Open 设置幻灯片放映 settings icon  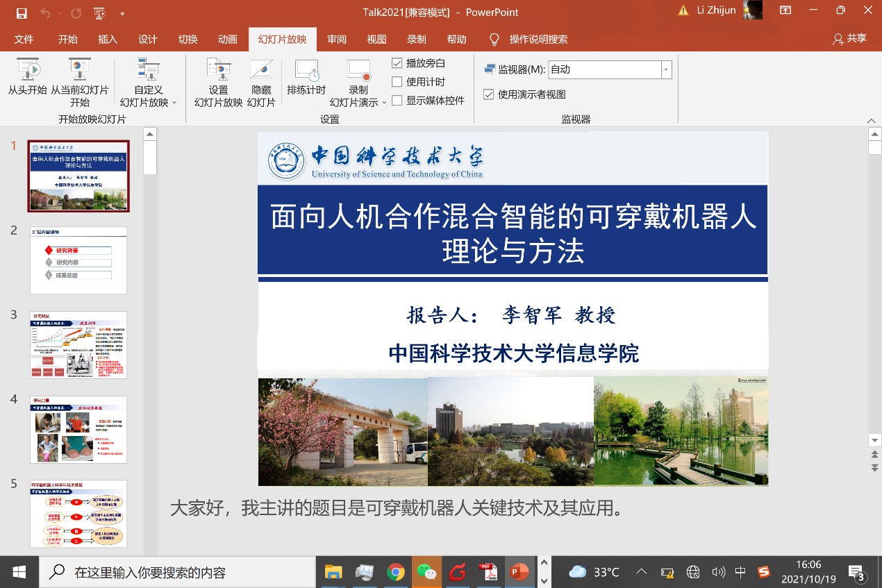click(x=218, y=71)
